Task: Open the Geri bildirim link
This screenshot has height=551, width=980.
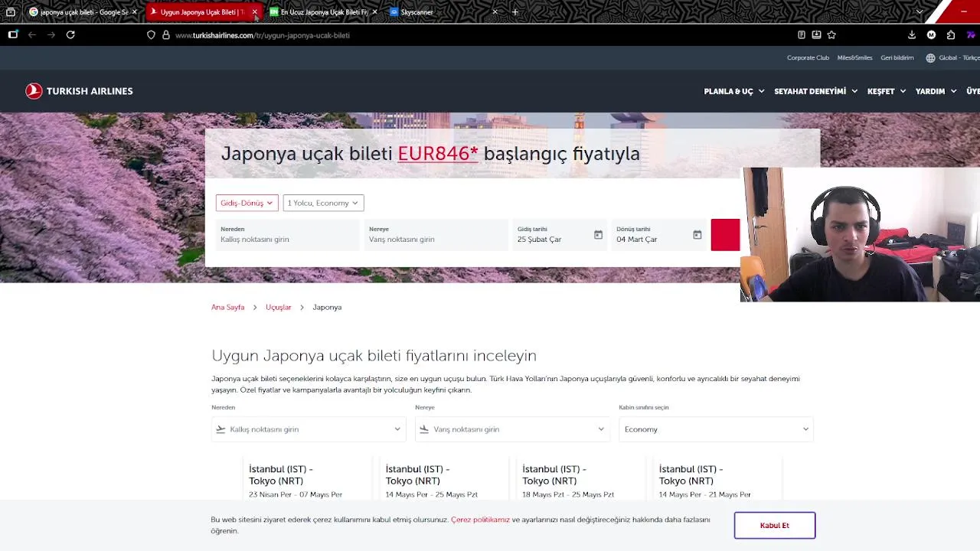Action: click(897, 57)
